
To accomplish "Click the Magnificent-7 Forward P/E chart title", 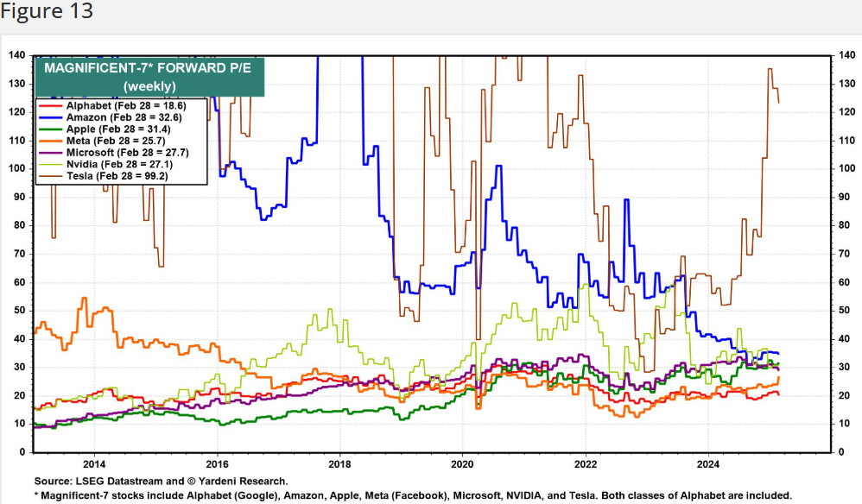I will coord(149,70).
